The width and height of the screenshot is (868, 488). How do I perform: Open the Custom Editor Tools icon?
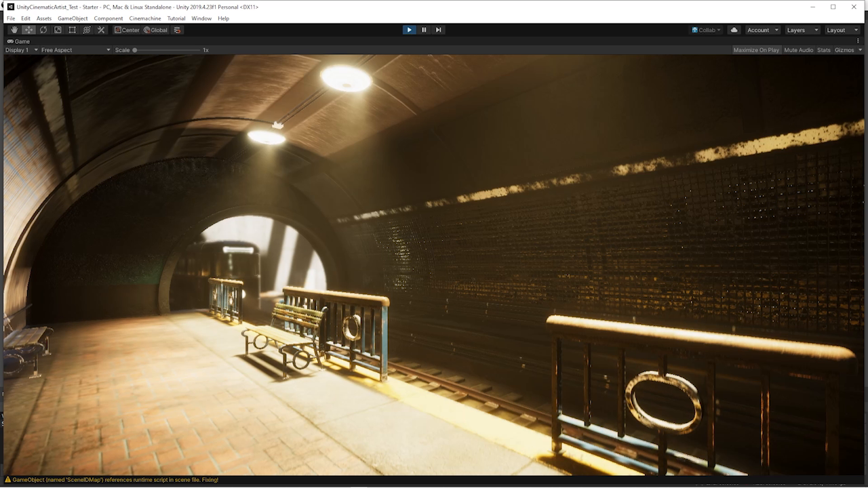pos(101,30)
